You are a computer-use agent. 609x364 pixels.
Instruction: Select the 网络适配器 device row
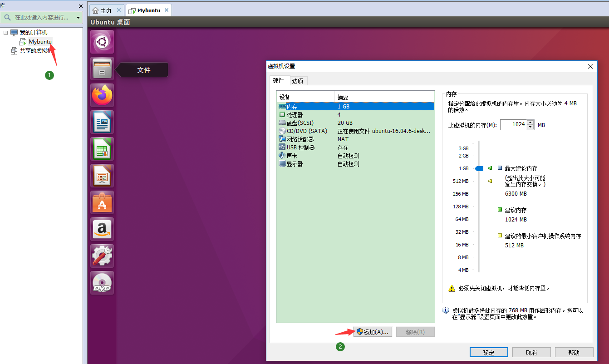300,139
